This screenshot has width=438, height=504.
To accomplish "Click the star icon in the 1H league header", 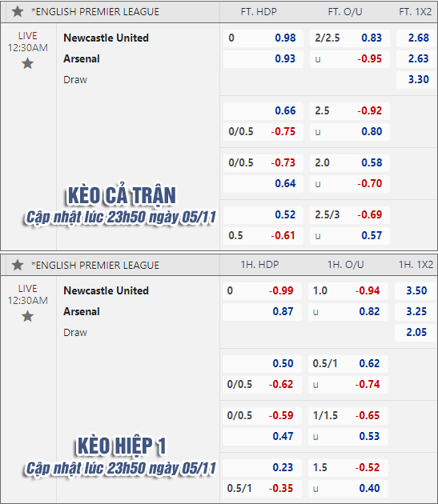I will pyautogui.click(x=18, y=265).
